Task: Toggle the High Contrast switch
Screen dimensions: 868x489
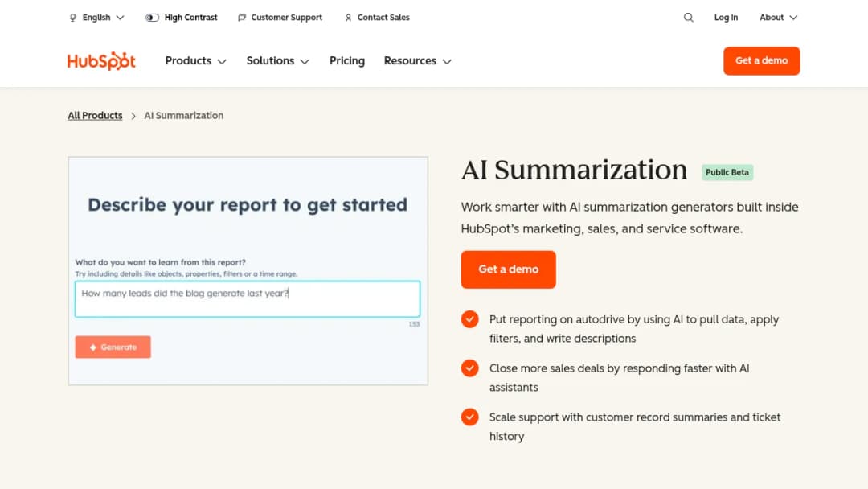Action: 152,18
